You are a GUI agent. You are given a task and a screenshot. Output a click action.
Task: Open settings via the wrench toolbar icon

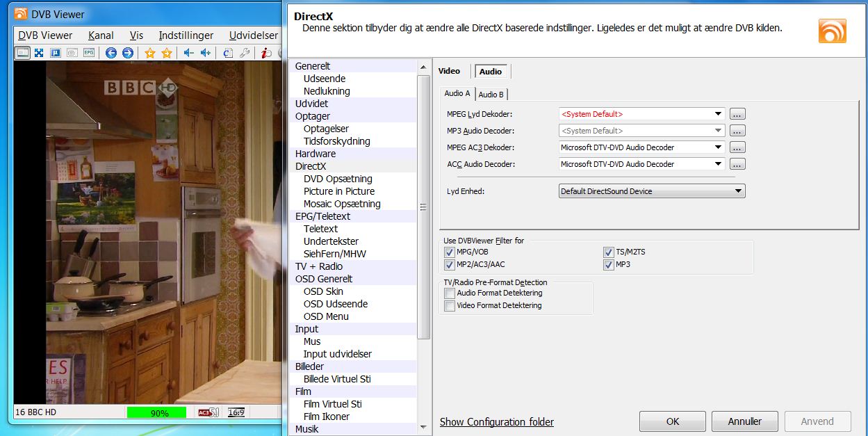[x=244, y=53]
